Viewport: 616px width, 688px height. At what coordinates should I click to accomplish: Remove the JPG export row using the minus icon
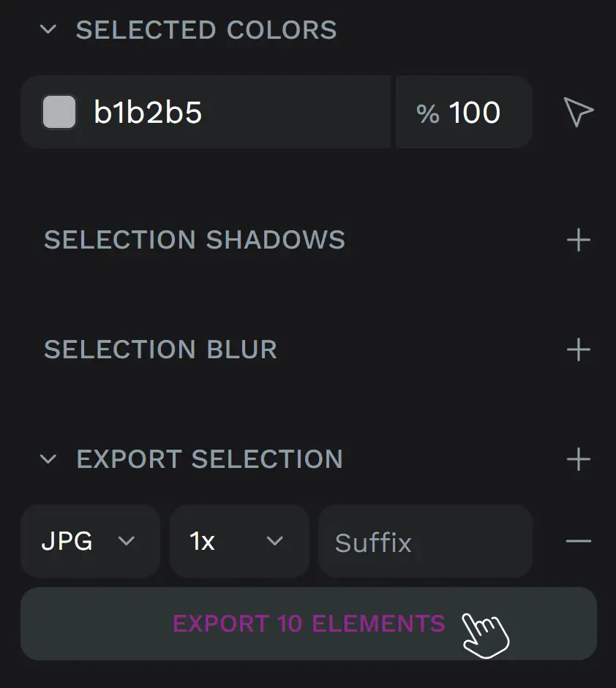pos(578,541)
